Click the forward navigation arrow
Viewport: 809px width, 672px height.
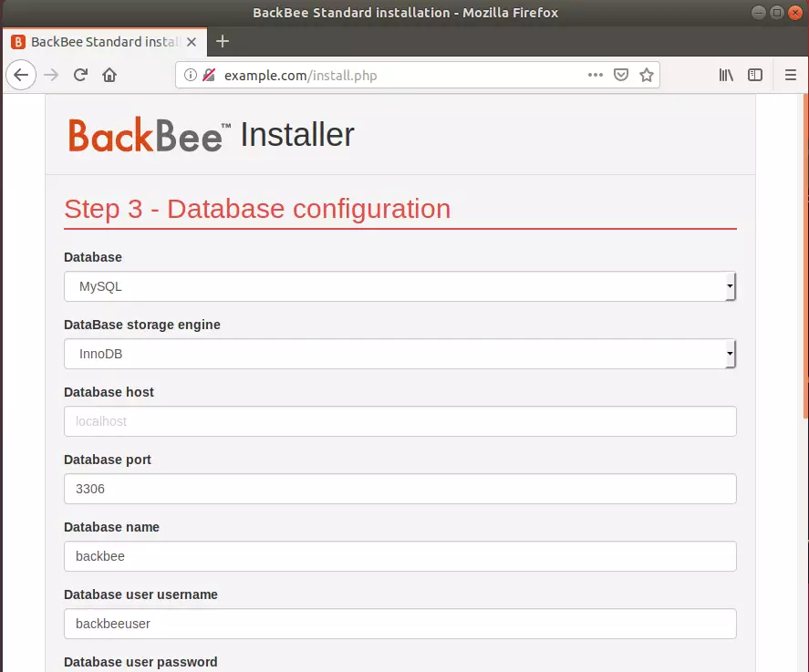pos(51,76)
